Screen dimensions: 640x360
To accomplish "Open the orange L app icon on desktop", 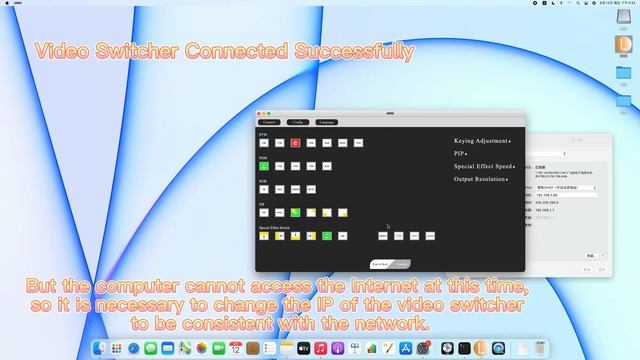I will (624, 44).
